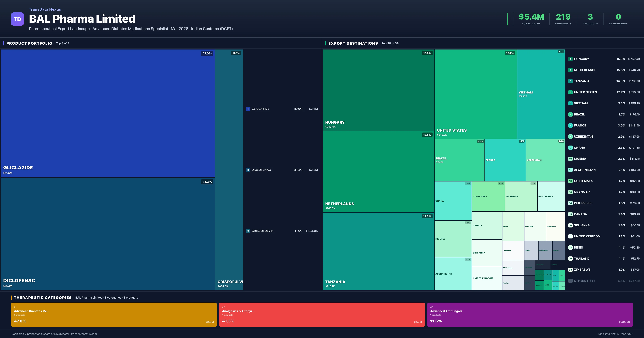Open the transdatanexus.com footer link

84,334
